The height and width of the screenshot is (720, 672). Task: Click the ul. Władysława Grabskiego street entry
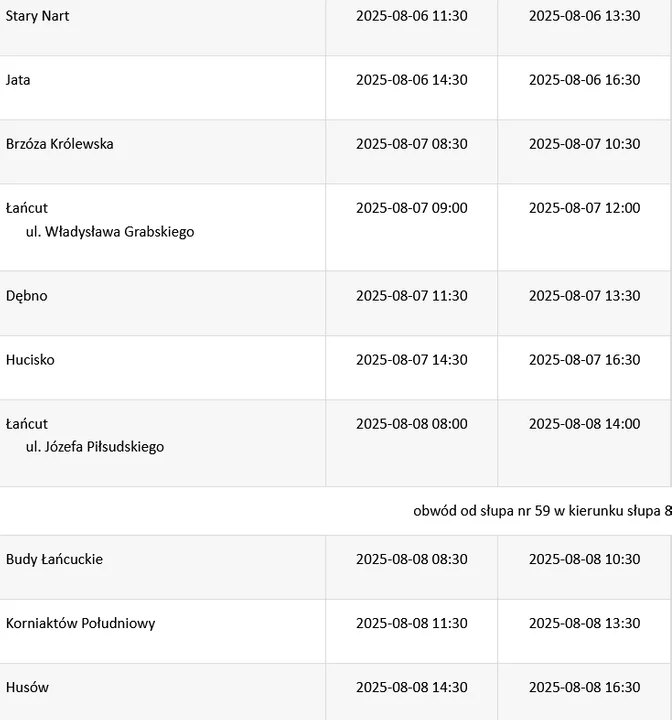pos(110,231)
